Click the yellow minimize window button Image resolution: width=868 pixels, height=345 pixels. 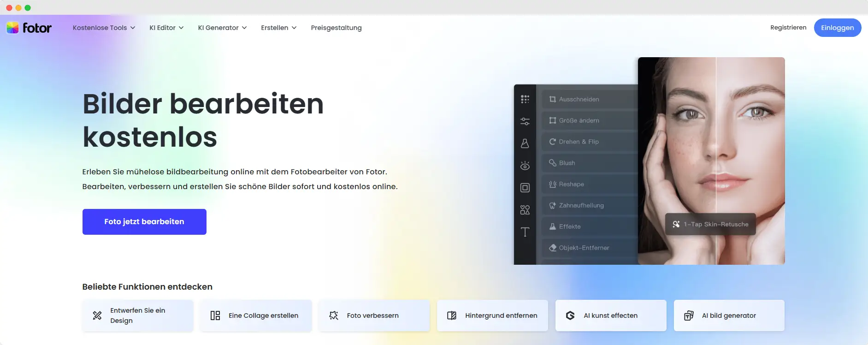[18, 8]
